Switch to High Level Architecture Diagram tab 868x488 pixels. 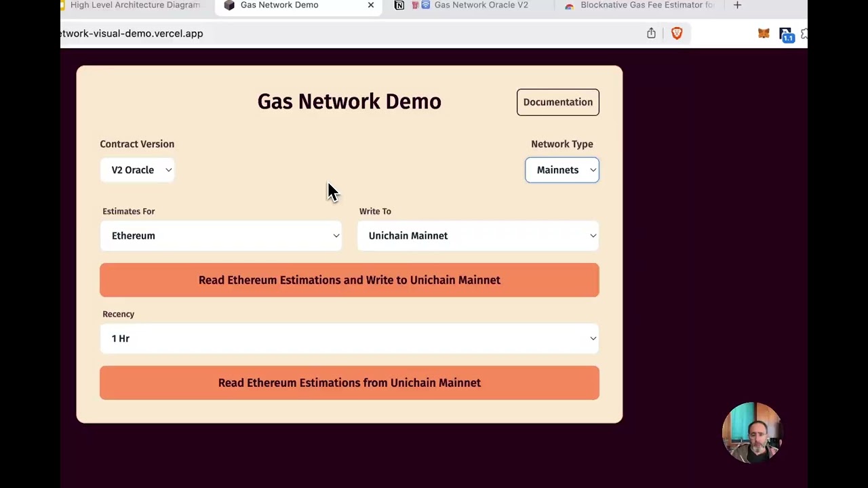[x=135, y=5]
